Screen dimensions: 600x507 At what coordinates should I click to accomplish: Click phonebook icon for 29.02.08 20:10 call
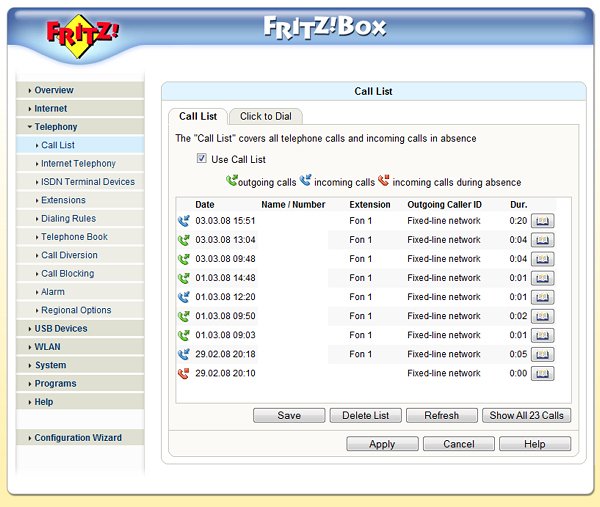tap(541, 374)
